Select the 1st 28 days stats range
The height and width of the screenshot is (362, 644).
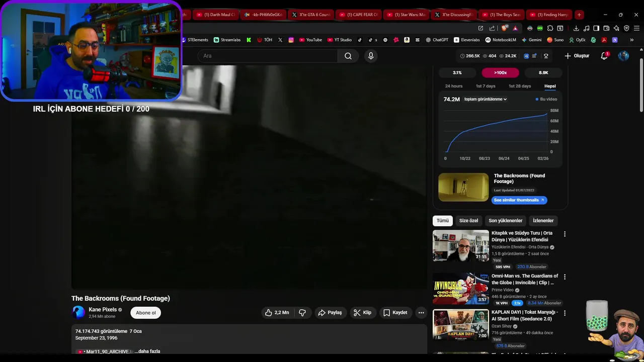pos(520,86)
